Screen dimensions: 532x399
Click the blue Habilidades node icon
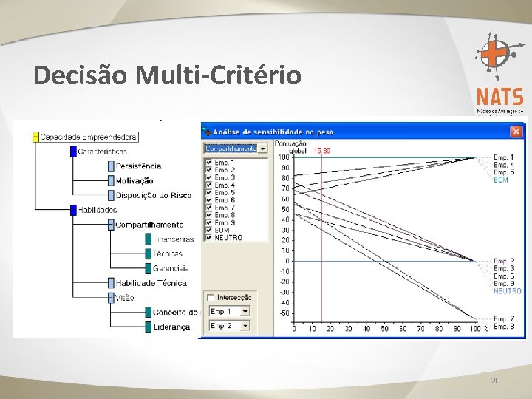tap(73, 210)
